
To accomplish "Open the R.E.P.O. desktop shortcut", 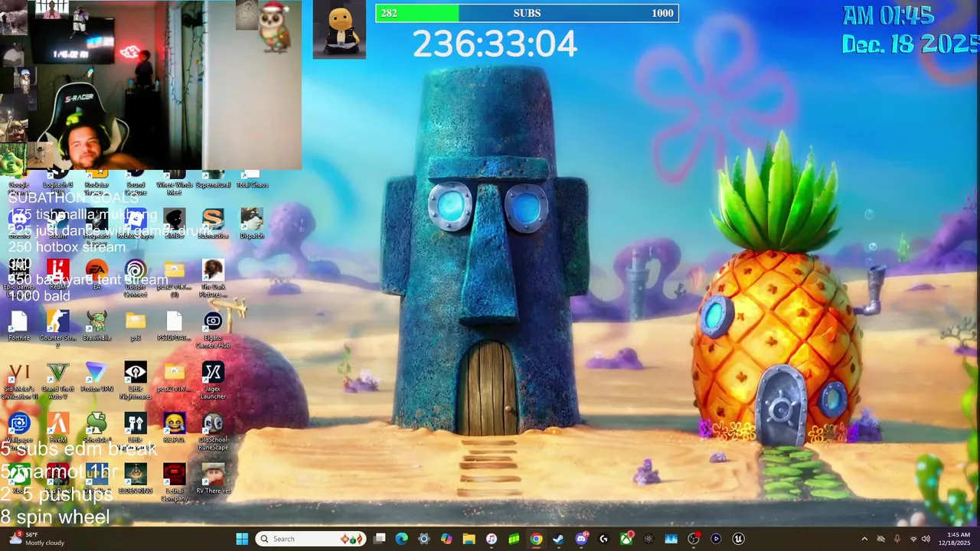I will pyautogui.click(x=174, y=427).
